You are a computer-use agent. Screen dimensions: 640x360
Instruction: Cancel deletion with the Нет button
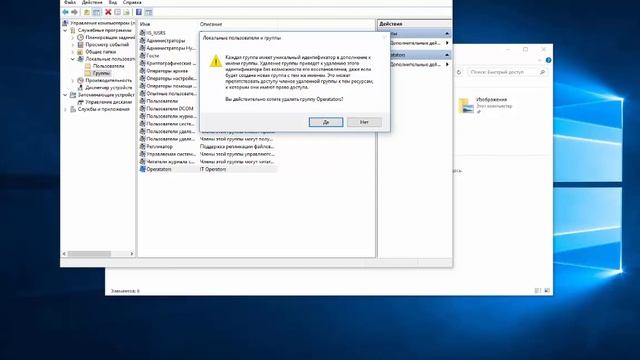[364, 122]
